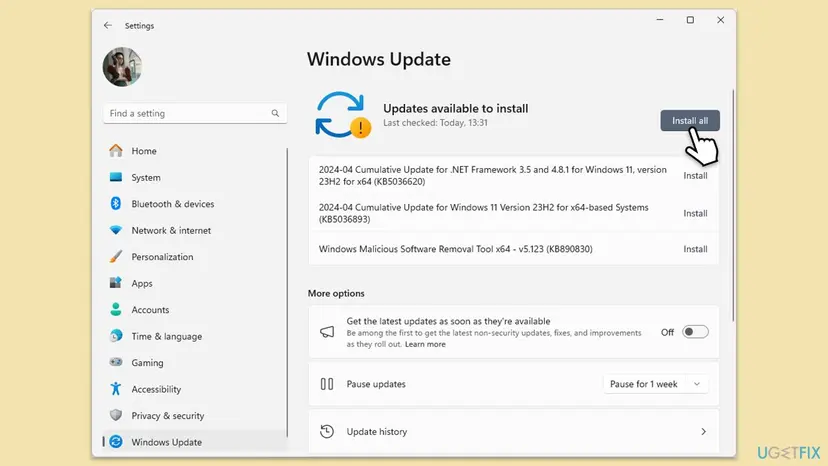
Task: Open the Learn more link
Action: point(425,344)
